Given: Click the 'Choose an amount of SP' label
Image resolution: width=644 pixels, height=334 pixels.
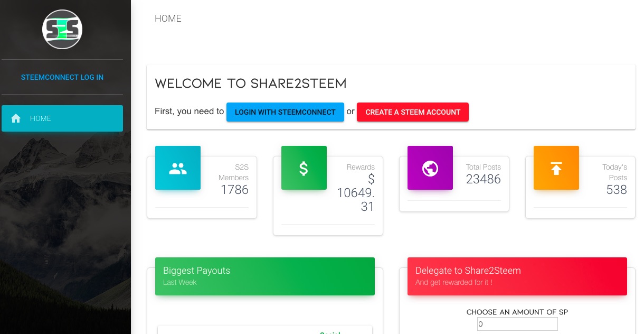Looking at the screenshot, I should point(517,312).
